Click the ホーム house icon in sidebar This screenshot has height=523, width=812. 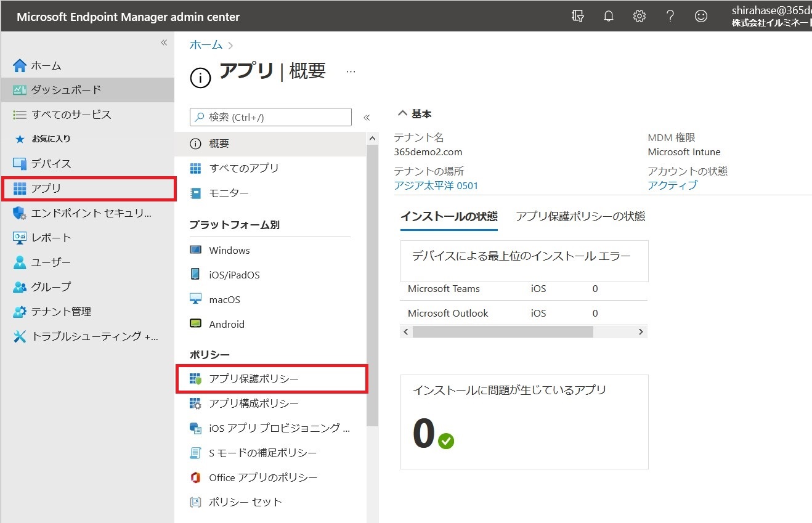tap(20, 65)
